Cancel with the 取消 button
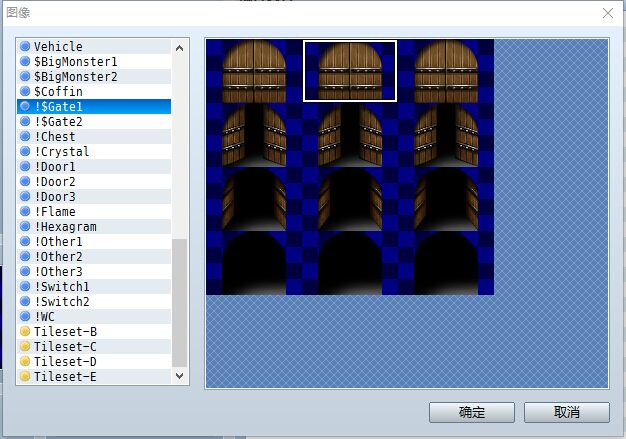Viewport: 626px width, 439px height. [x=567, y=412]
